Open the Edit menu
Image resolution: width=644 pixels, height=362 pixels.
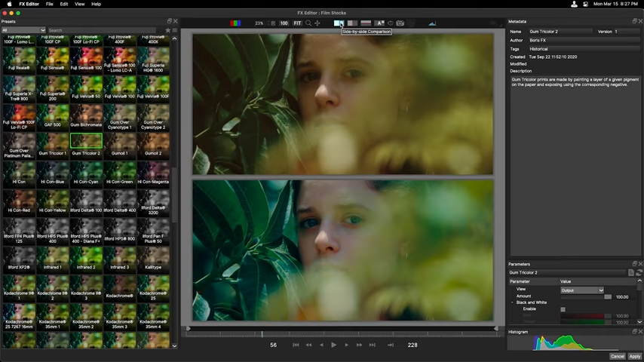click(x=64, y=4)
